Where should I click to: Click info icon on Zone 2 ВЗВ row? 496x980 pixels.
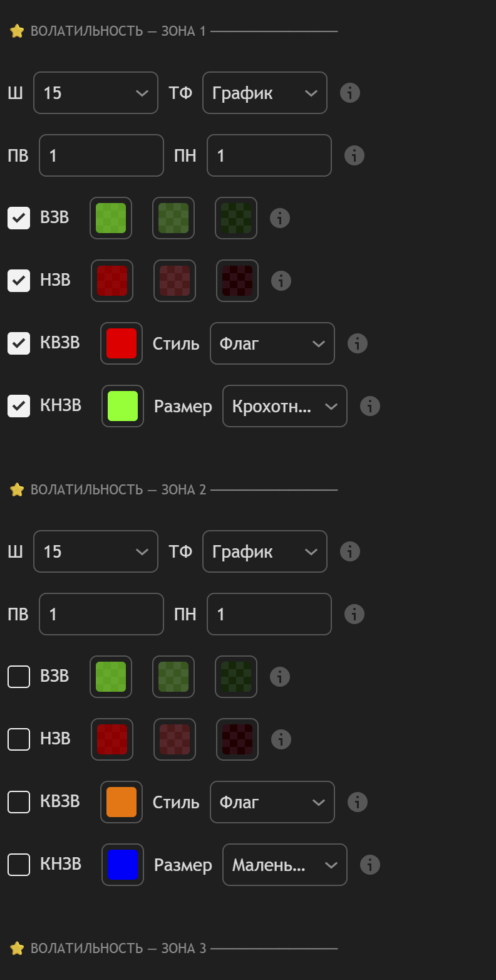click(x=280, y=677)
